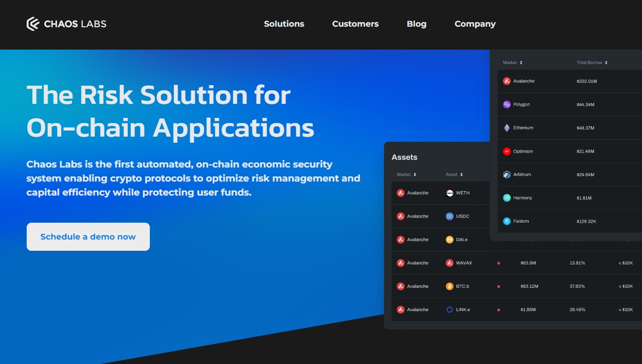This screenshot has width=642, height=364.
Task: Click the Ethereum market name
Action: (523, 128)
